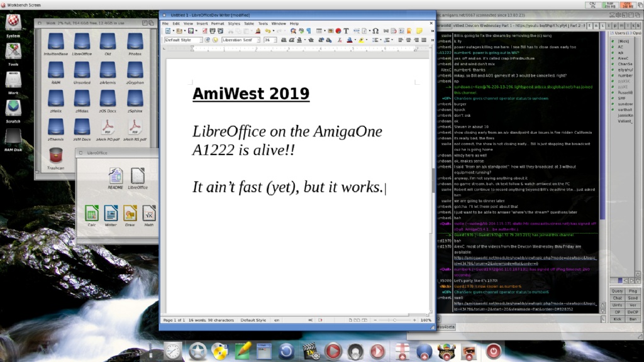Justify text in Writer

(423, 40)
